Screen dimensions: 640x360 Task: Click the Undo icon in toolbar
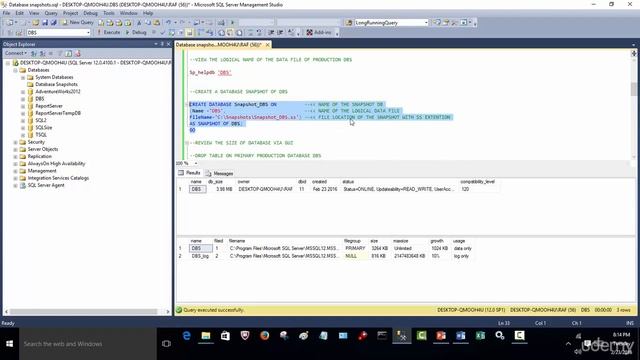168,22
